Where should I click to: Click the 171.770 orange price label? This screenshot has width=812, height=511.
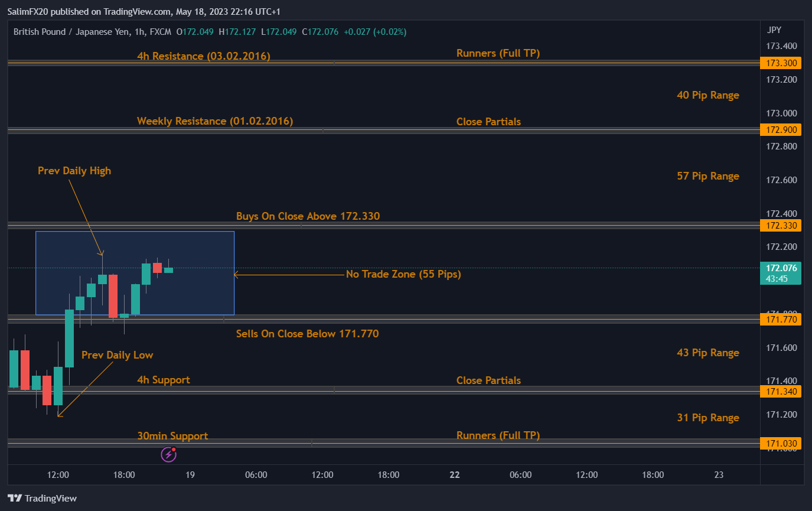[x=781, y=320]
